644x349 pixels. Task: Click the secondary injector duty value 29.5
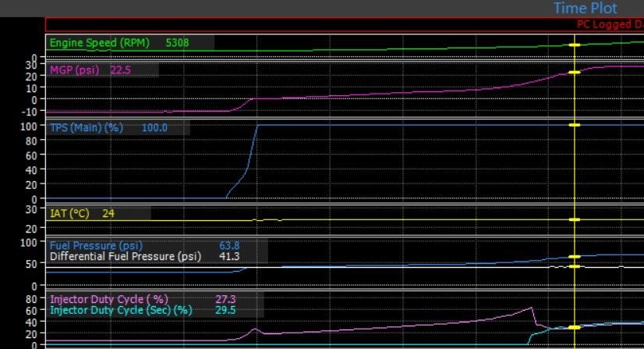coord(225,309)
